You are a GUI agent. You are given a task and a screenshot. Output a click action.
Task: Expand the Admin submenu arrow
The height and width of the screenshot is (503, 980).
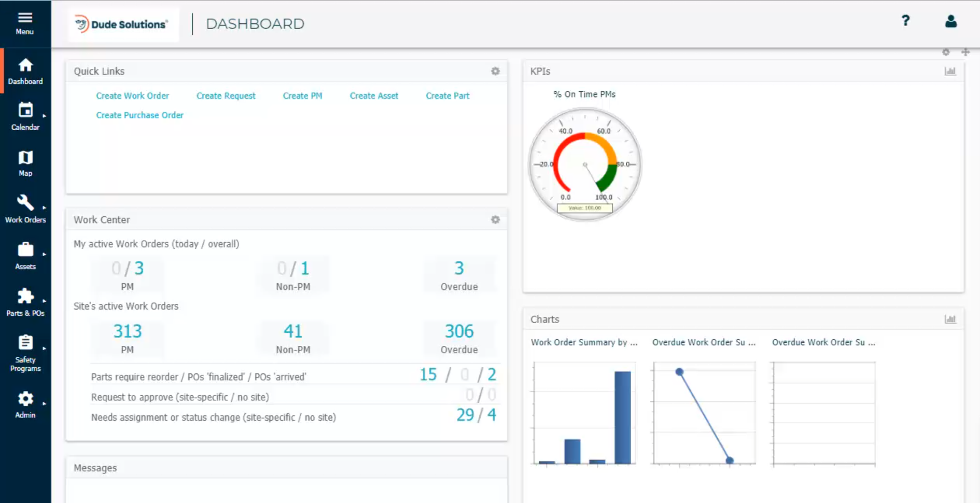coord(45,403)
